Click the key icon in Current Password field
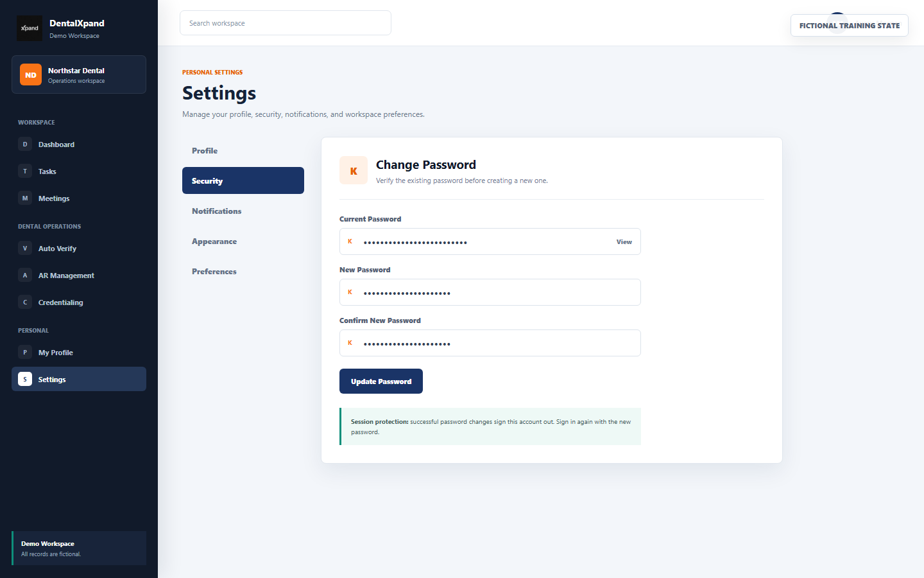Screen dimensions: 924x578 (350, 241)
